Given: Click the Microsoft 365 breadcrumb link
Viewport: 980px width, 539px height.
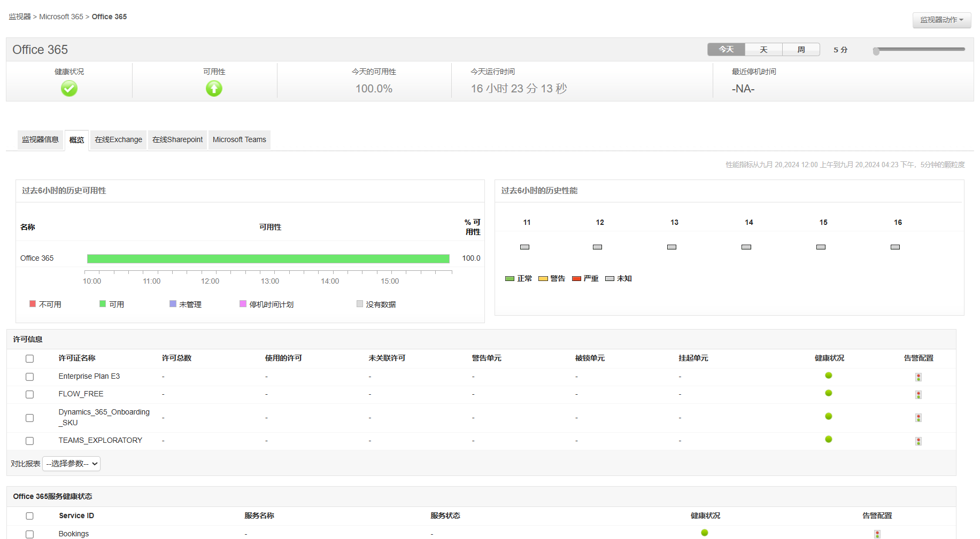Looking at the screenshot, I should point(61,17).
